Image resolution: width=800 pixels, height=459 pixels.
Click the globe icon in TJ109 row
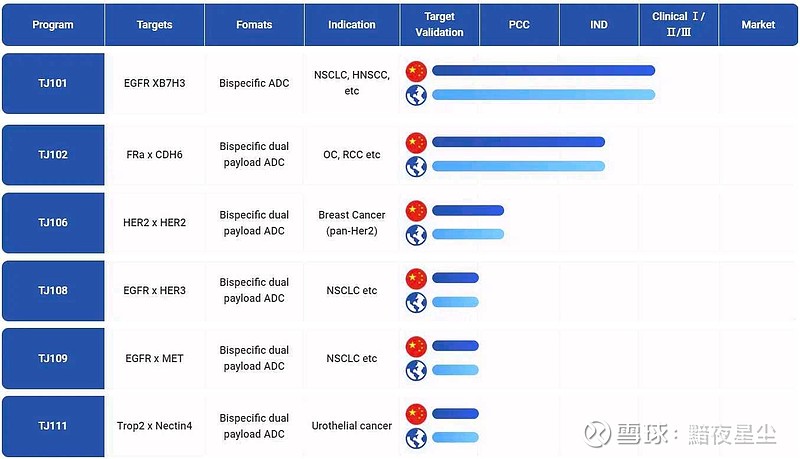pyautogui.click(x=416, y=370)
